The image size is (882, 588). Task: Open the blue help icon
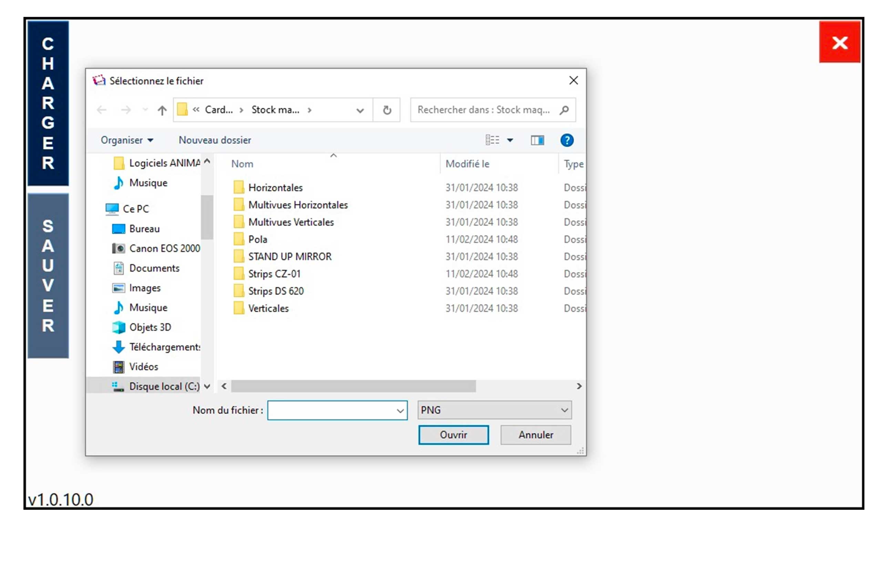567,140
